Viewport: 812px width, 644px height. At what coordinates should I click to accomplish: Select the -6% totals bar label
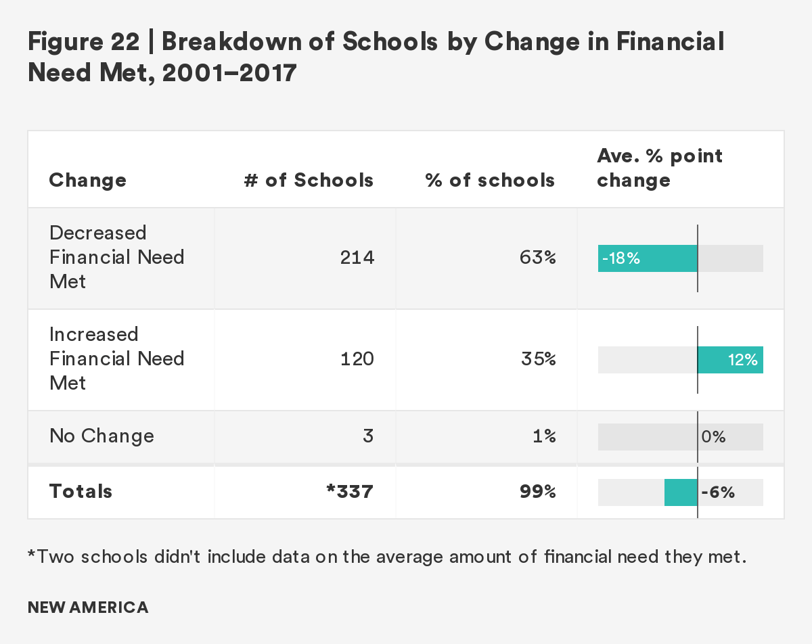[x=719, y=492]
